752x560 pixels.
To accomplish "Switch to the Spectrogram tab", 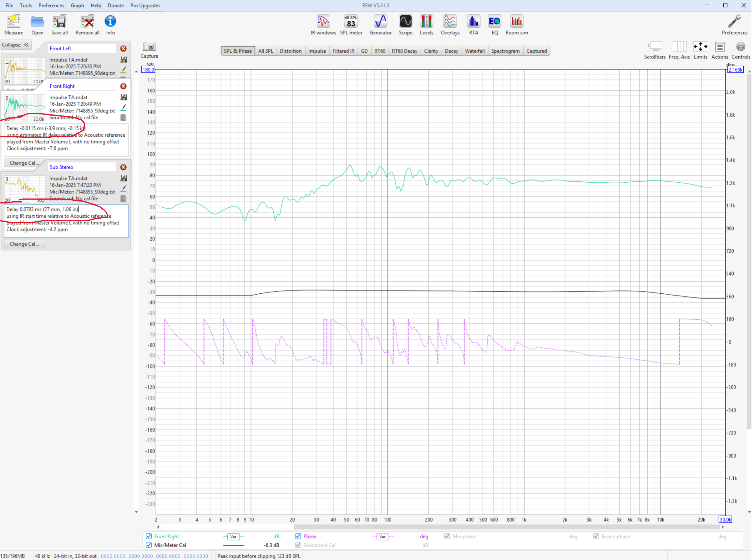I will click(x=505, y=51).
